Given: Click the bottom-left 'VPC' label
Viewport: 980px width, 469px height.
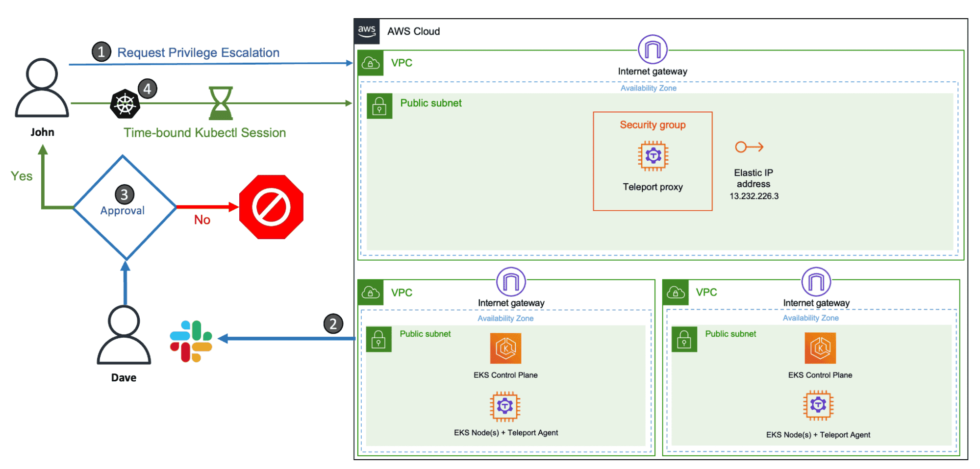Looking at the screenshot, I should point(402,293).
